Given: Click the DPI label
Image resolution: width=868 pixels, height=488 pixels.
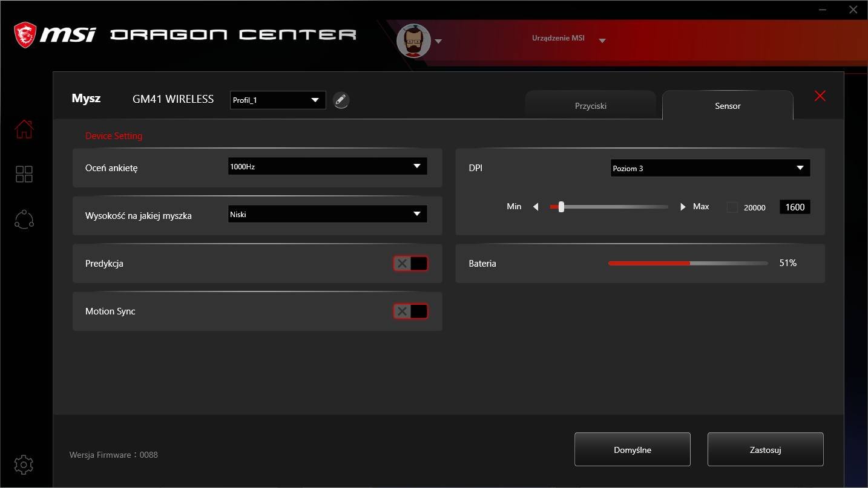Looking at the screenshot, I should pyautogui.click(x=476, y=168).
